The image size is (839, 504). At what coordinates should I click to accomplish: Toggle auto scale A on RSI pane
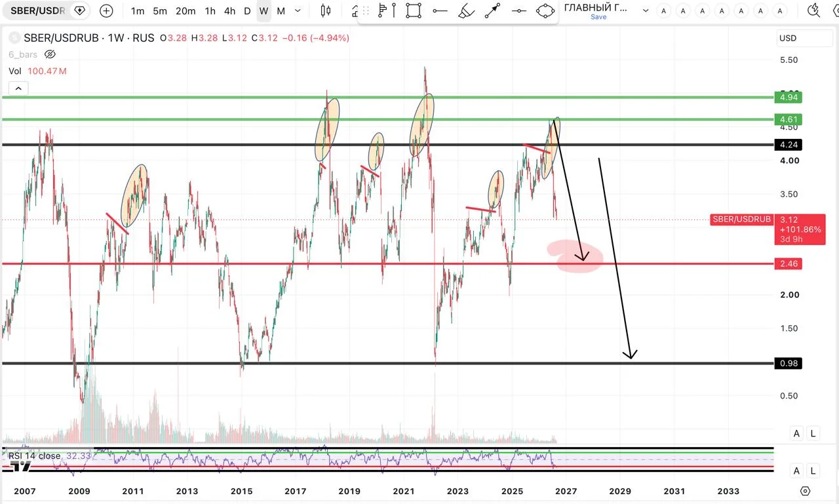[x=797, y=471]
